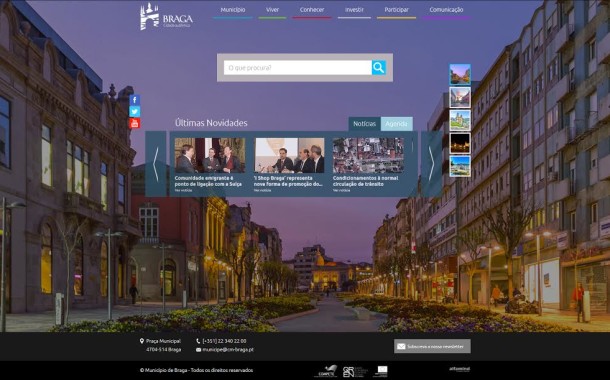
Task: Click the Braga municipality logo
Action: [x=166, y=16]
